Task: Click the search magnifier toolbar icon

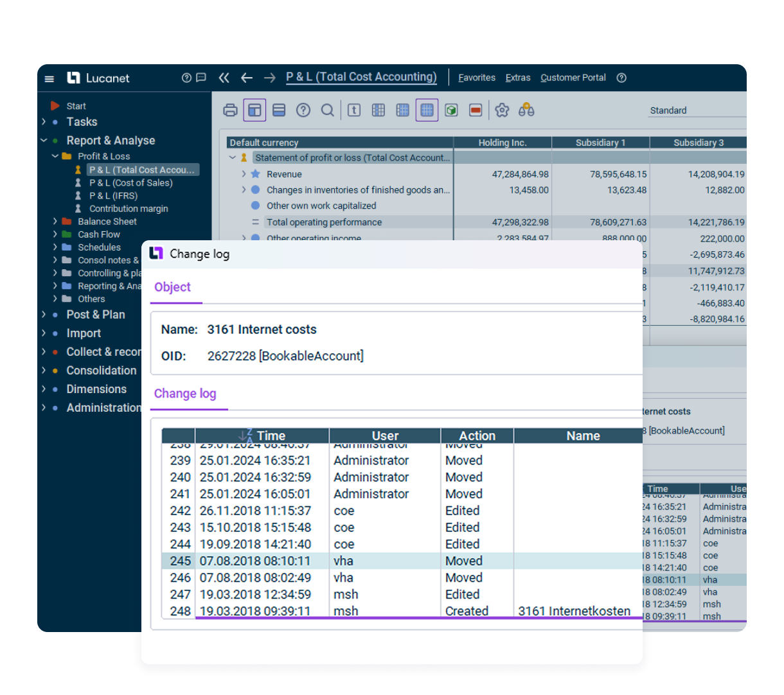Action: [328, 110]
